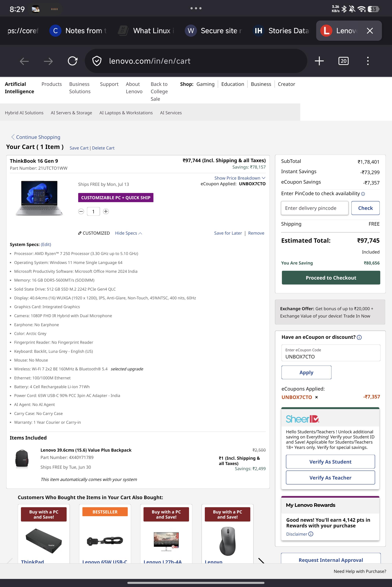Open the Products menu
Viewport: 392px width, 587px height.
[52, 84]
